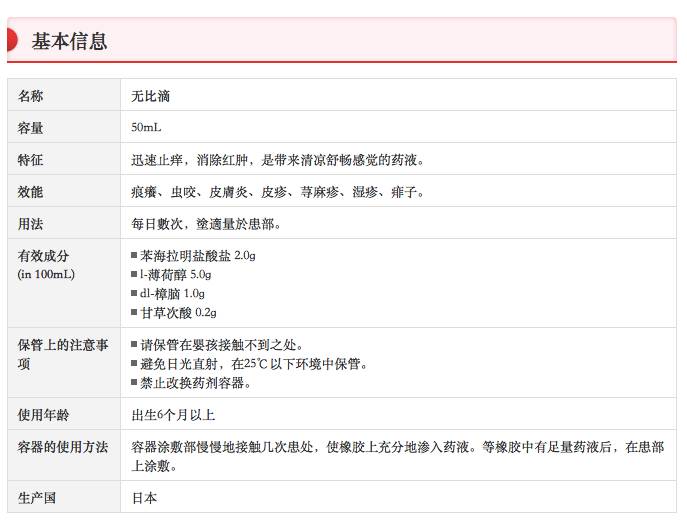
Task: Select the 名称 label cell
Action: (x=64, y=95)
